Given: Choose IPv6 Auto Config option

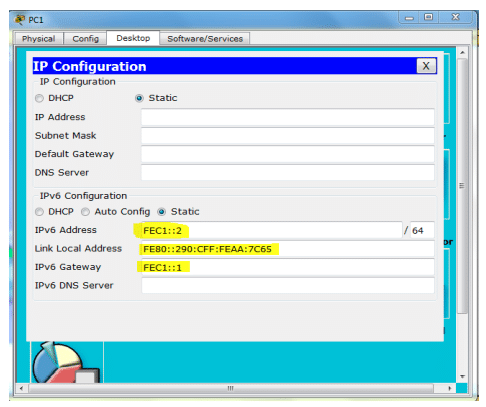Looking at the screenshot, I should click(x=85, y=212).
